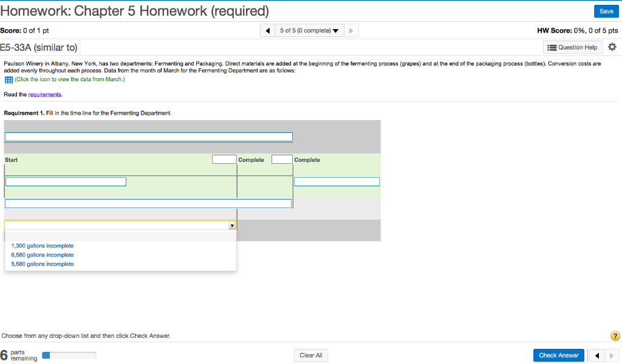Viewport: 622px width, 364px height.
Task: Collapse the yellow highlighted dropdown arrow
Action: point(232,224)
